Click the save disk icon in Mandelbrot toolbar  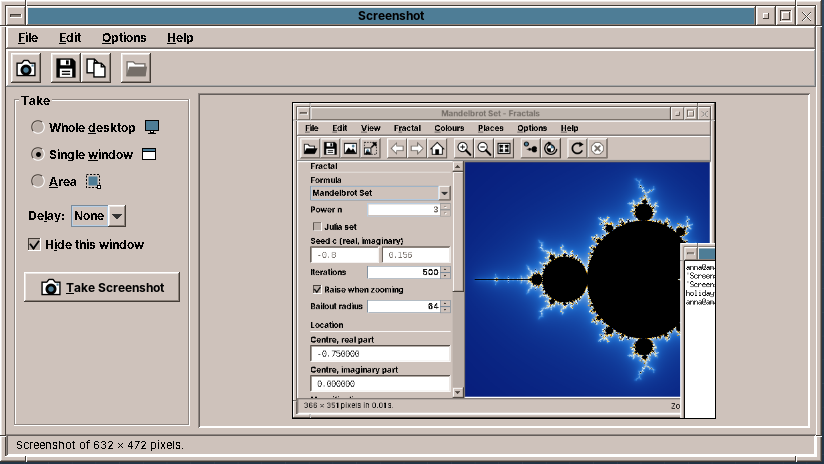pyautogui.click(x=330, y=149)
